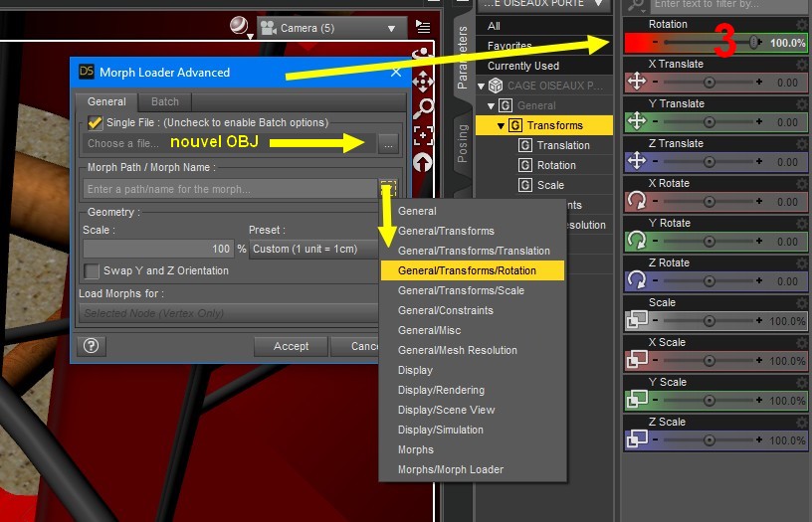Enable Swap Y and Z Orientation
This screenshot has height=522, width=812.
(92, 270)
